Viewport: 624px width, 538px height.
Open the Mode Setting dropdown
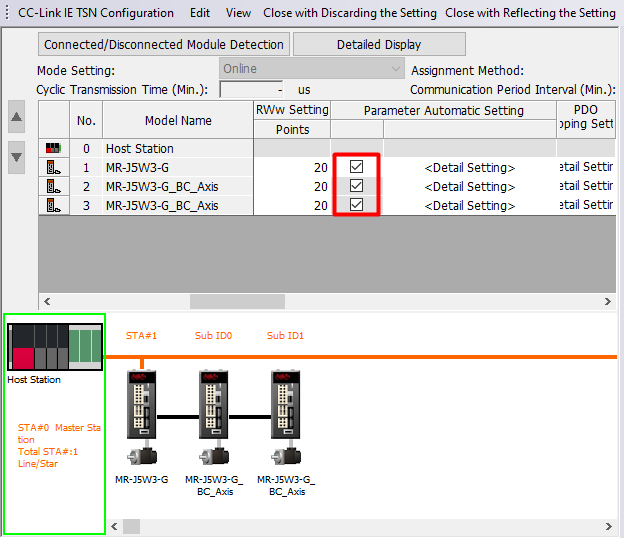pos(311,69)
